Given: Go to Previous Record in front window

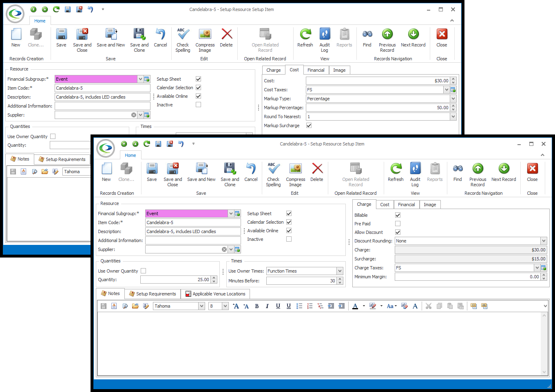Looking at the screenshot, I should [x=478, y=174].
